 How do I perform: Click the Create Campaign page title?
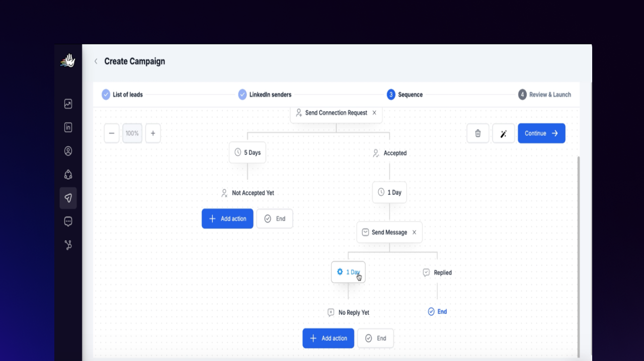135,61
